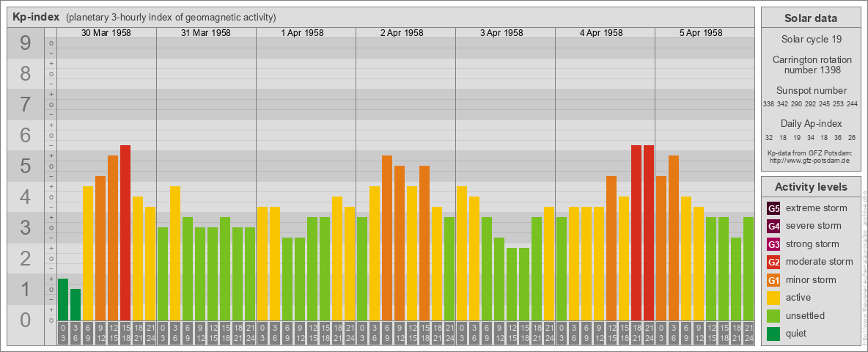The height and width of the screenshot is (352, 868).
Task: Click the orange 3-6h bar on 5 Apr 1958
Action: point(674,238)
